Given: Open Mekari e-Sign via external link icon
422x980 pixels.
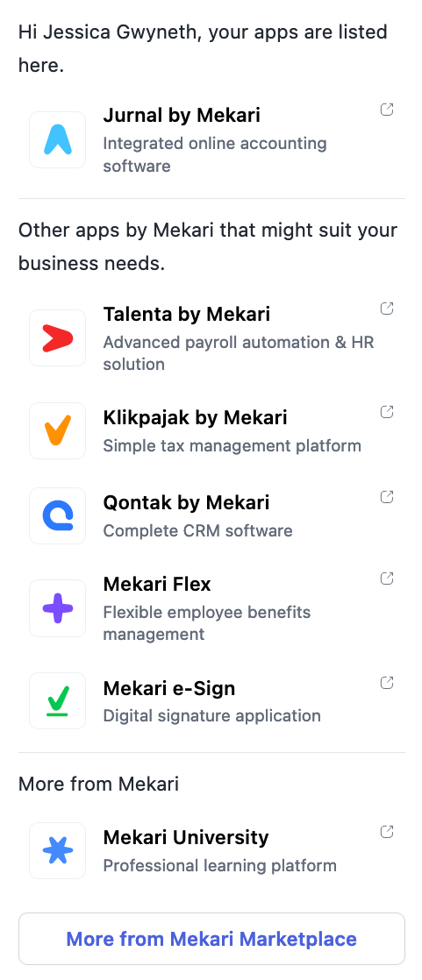Looking at the screenshot, I should (x=387, y=683).
